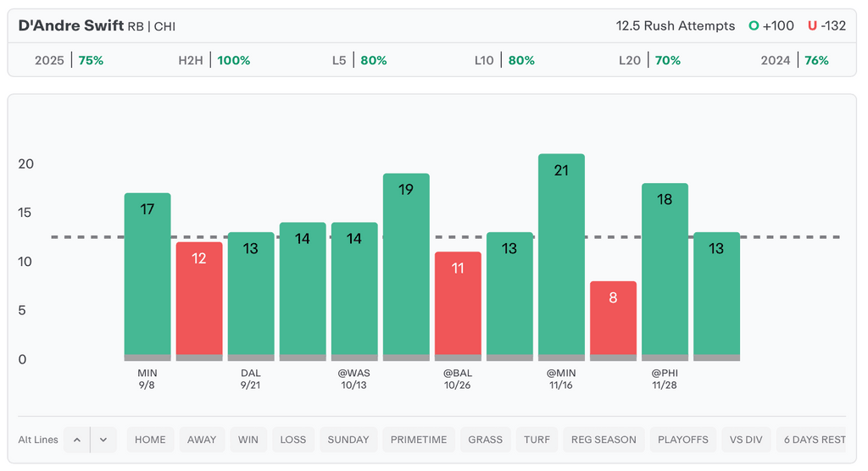Switch to the L5 80% split
Screen dimensions: 868x471
(x=359, y=60)
